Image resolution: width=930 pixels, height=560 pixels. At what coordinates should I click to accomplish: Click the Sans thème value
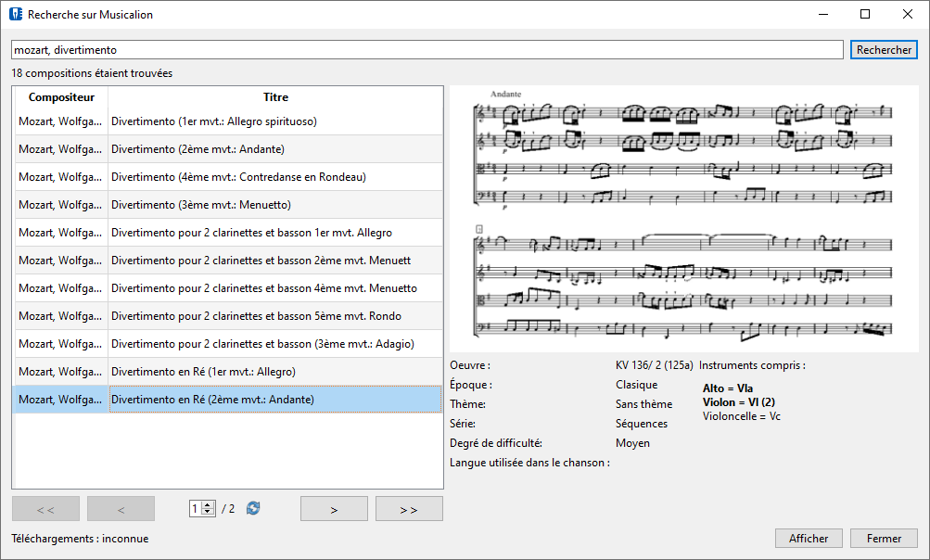point(644,404)
